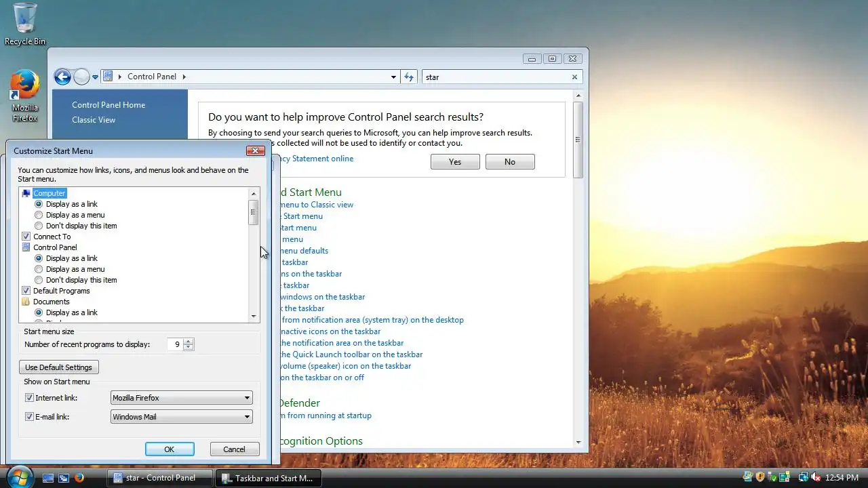The height and width of the screenshot is (488, 868).
Task: Switch to 'star - Control Panel' taskbar button
Action: [160, 478]
